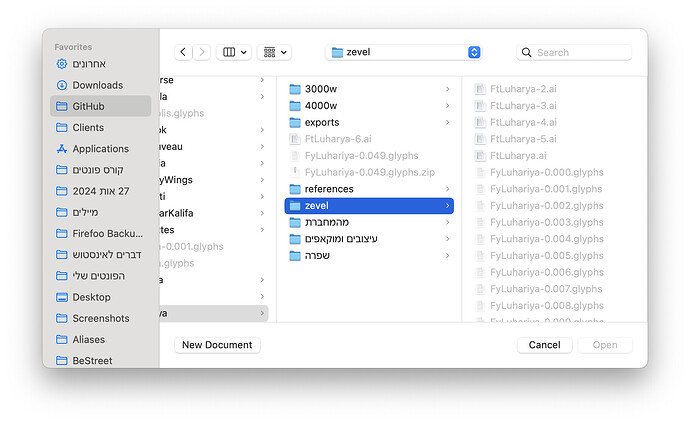Screen dimensions: 690x423
Task: Open Applications in the sidebar
Action: pyautogui.click(x=100, y=149)
